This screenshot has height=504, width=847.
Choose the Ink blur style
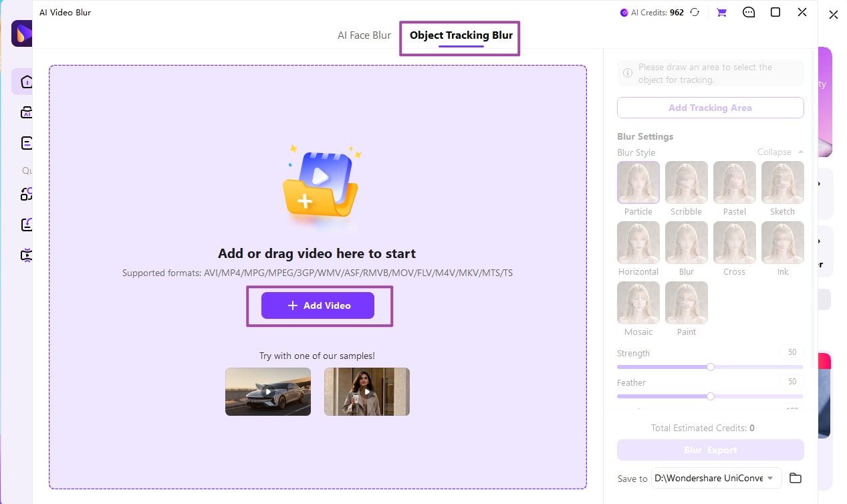tap(783, 243)
